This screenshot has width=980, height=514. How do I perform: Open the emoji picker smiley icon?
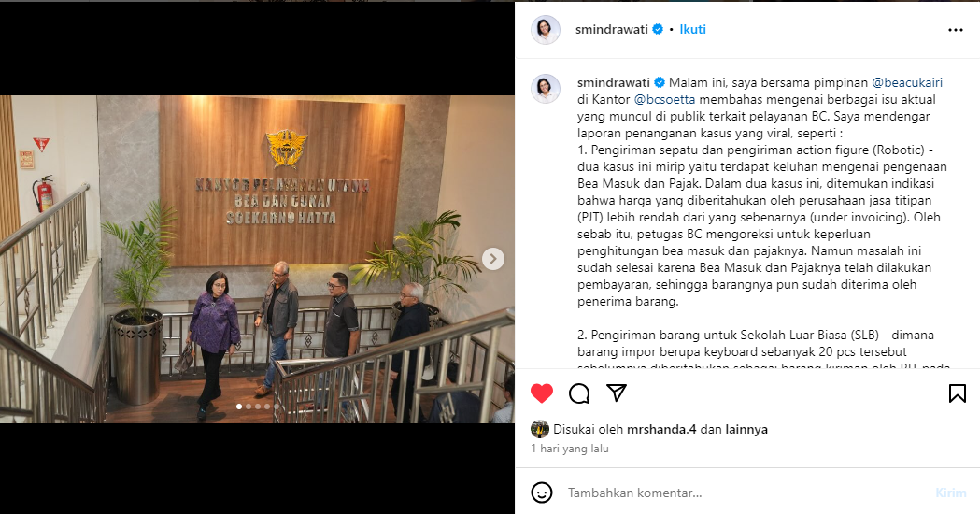pyautogui.click(x=542, y=493)
